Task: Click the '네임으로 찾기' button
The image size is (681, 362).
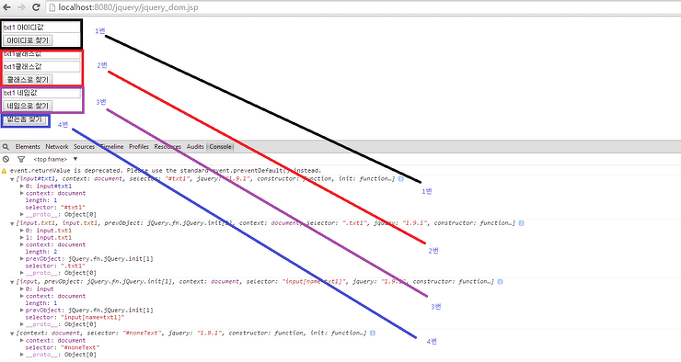Action: point(28,106)
